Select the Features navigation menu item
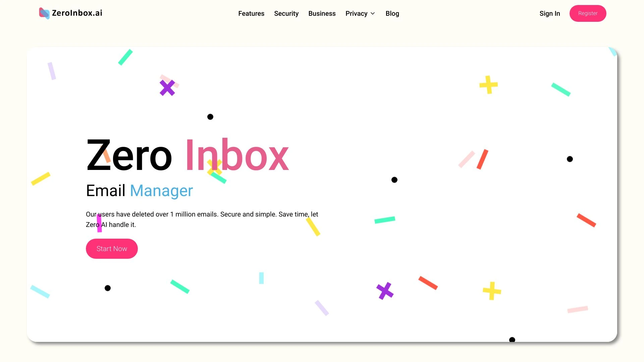The height and width of the screenshot is (362, 644). point(251,13)
